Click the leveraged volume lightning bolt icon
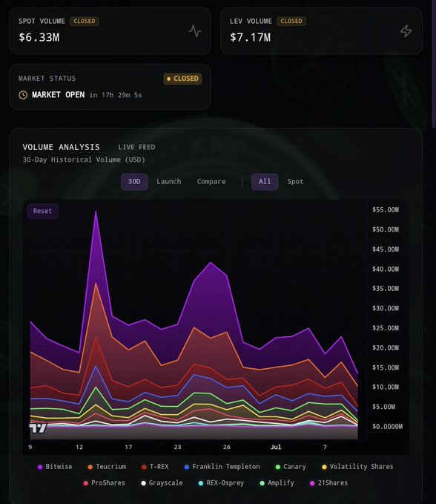The image size is (436, 504). coord(406,31)
